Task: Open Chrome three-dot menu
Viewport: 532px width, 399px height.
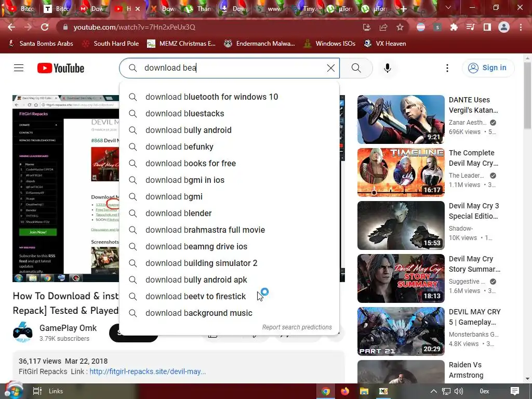Action: pyautogui.click(x=521, y=27)
